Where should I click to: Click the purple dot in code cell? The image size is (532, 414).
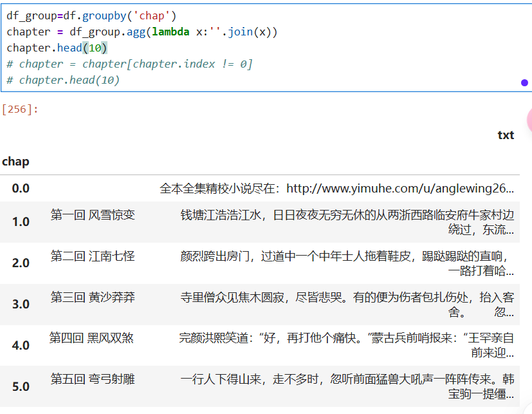click(x=524, y=82)
